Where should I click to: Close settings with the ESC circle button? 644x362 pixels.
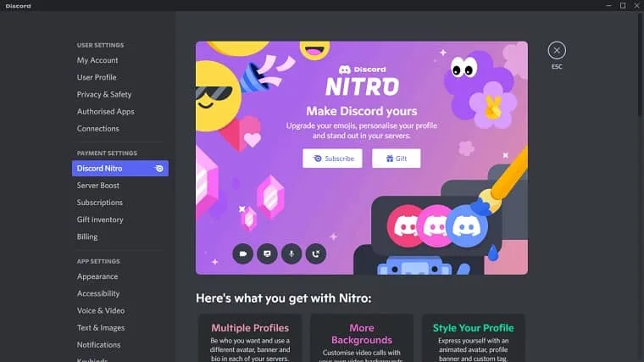pos(557,51)
